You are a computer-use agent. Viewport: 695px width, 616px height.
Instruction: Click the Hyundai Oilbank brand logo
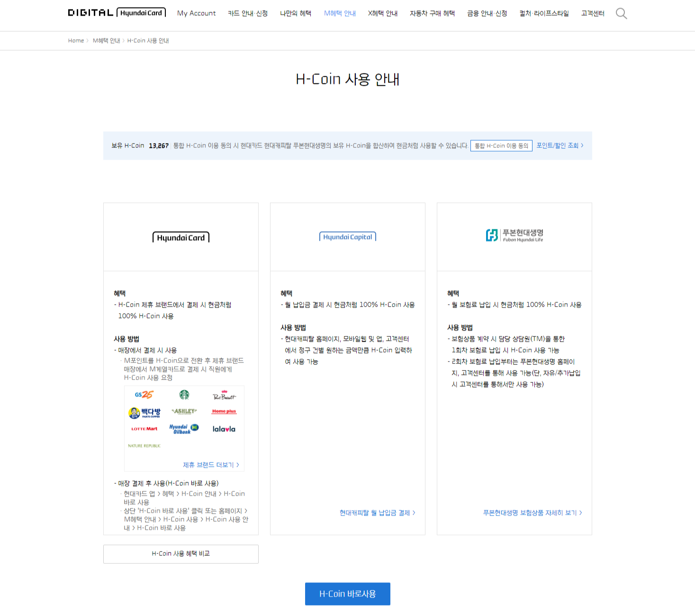pos(184,429)
